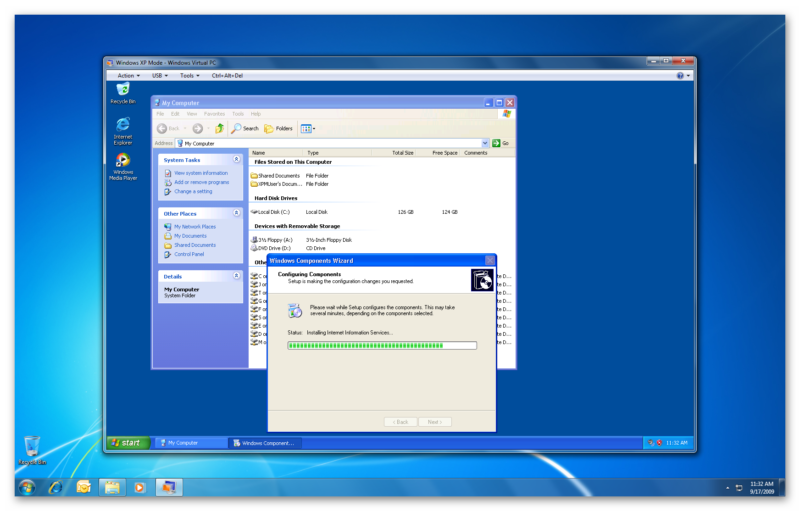The image size is (800, 512).
Task: Open the Windows 7 desktop Recycle Bin
Action: (x=32, y=450)
